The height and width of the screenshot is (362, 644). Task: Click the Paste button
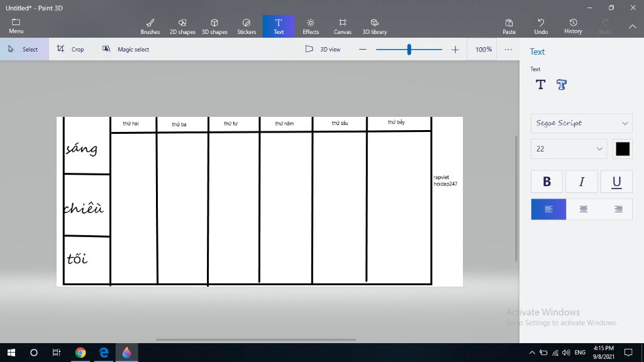509,26
